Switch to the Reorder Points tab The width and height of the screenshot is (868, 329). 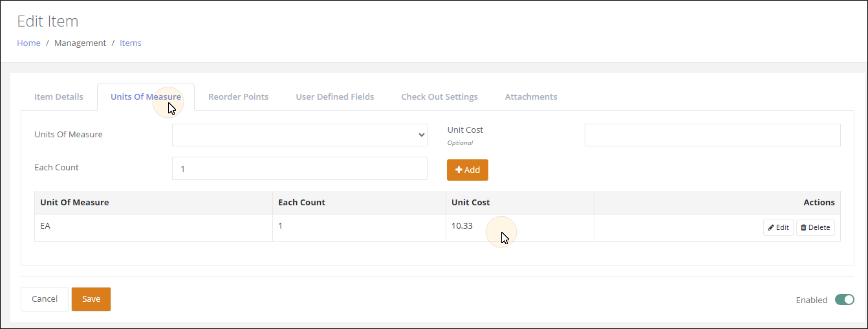click(x=238, y=96)
